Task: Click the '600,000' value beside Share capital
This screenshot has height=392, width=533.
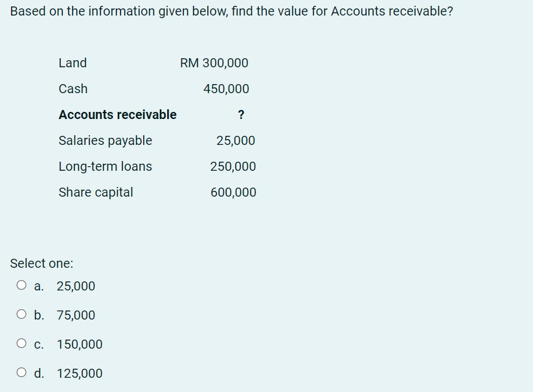Action: (233, 192)
